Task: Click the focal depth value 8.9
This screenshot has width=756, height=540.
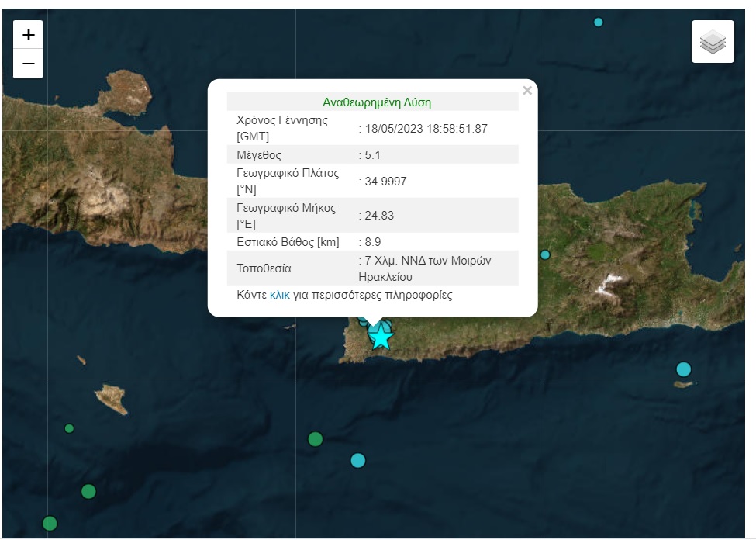Action: coord(373,242)
